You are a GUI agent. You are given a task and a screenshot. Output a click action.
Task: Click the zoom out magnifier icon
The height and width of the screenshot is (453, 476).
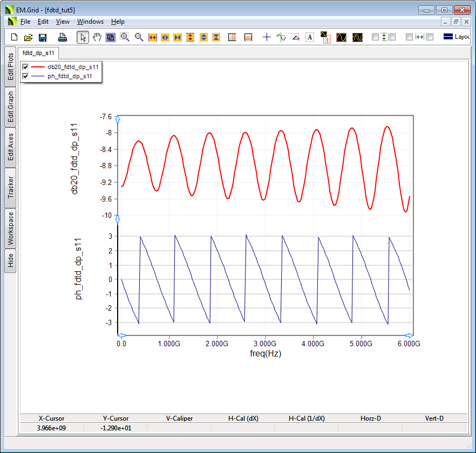coord(139,37)
